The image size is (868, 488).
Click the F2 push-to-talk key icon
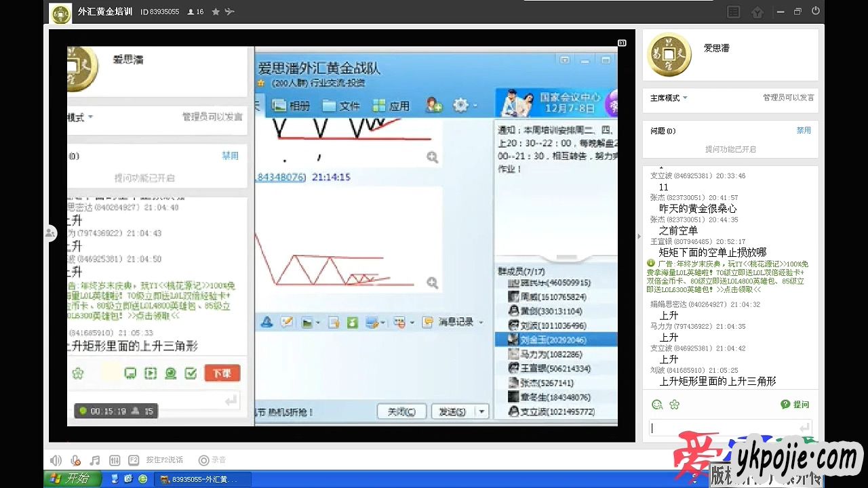(134, 460)
